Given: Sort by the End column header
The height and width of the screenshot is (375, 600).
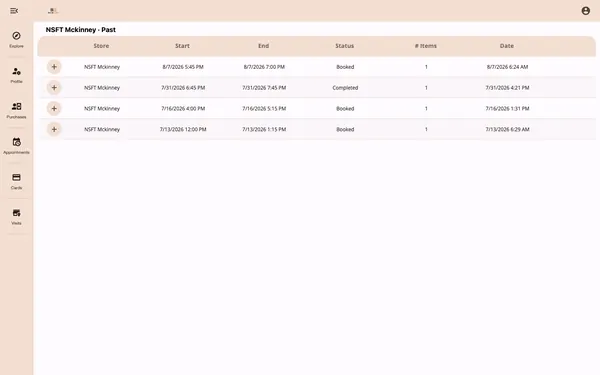Looking at the screenshot, I should (x=264, y=46).
